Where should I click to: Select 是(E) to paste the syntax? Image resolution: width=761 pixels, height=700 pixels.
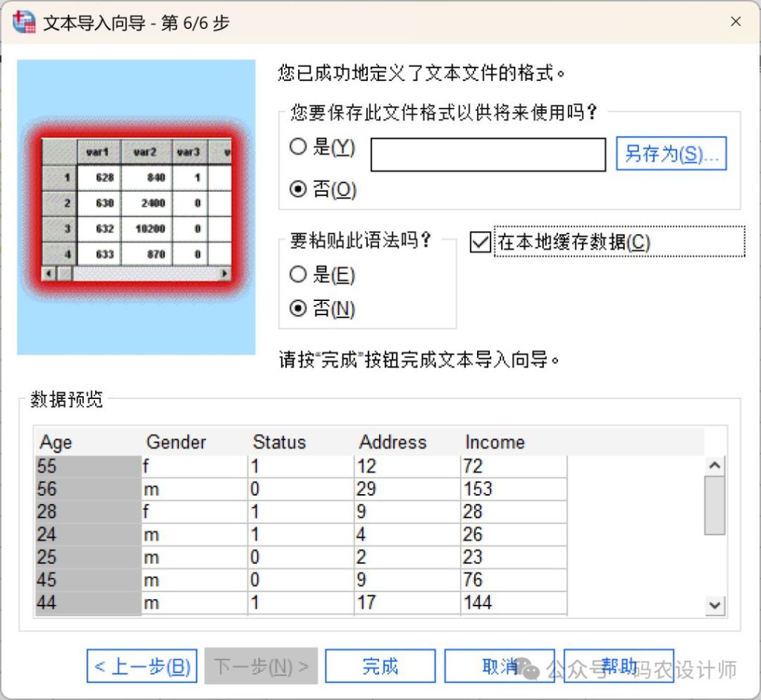point(299,275)
